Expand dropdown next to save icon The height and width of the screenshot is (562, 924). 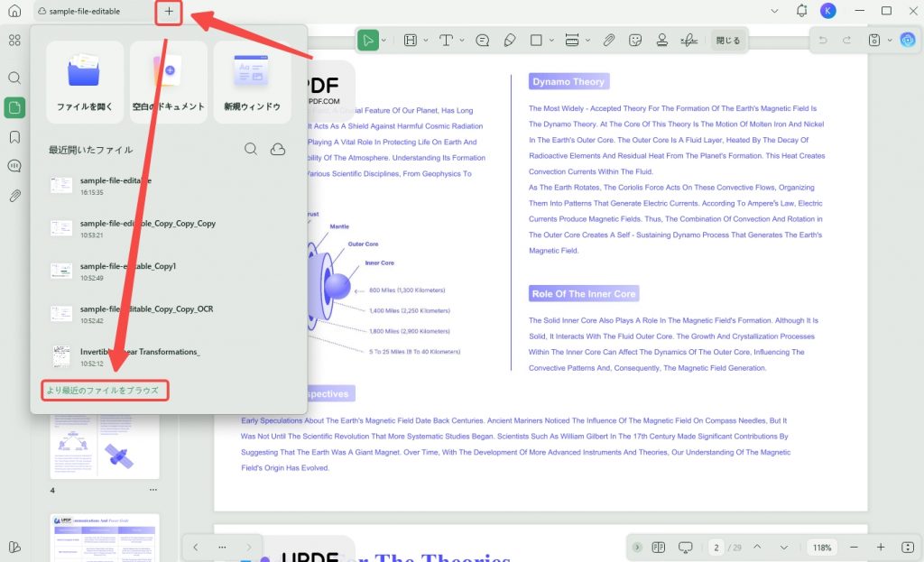pos(889,40)
